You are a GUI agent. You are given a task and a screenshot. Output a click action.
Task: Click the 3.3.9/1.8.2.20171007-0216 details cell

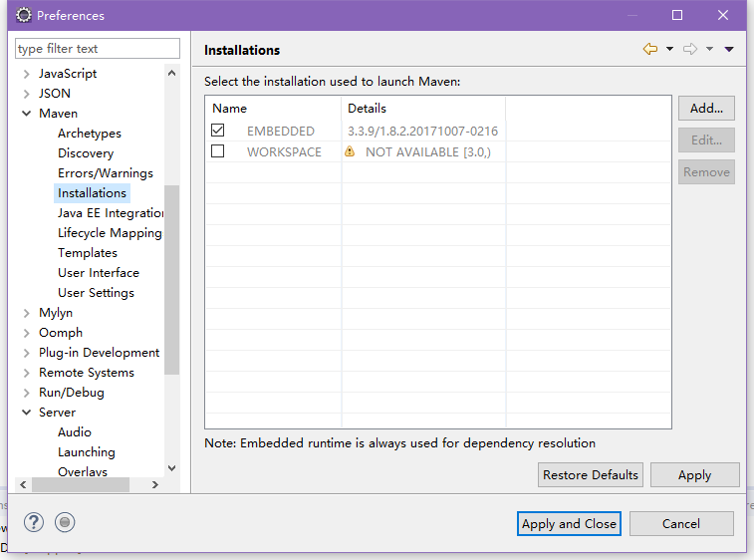coord(422,131)
